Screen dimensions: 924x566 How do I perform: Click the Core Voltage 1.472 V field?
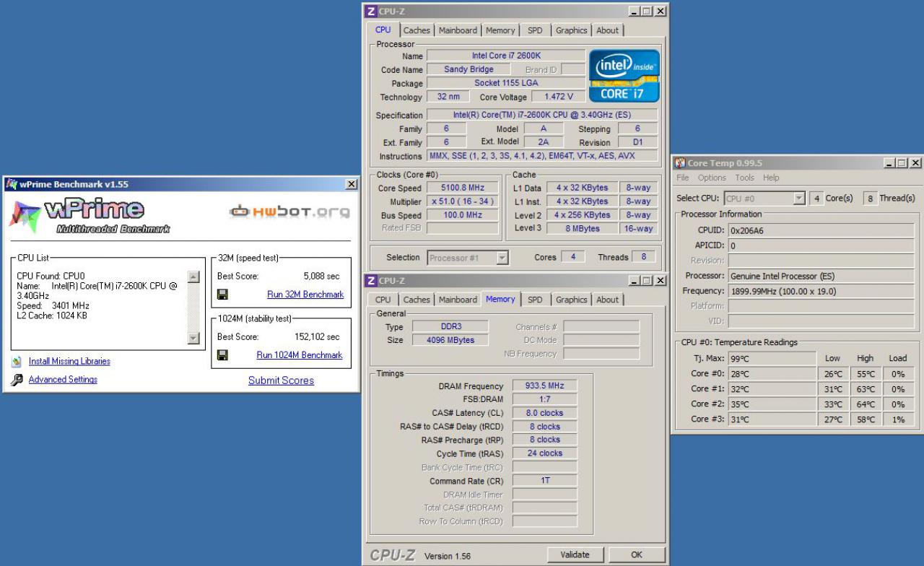tap(558, 97)
